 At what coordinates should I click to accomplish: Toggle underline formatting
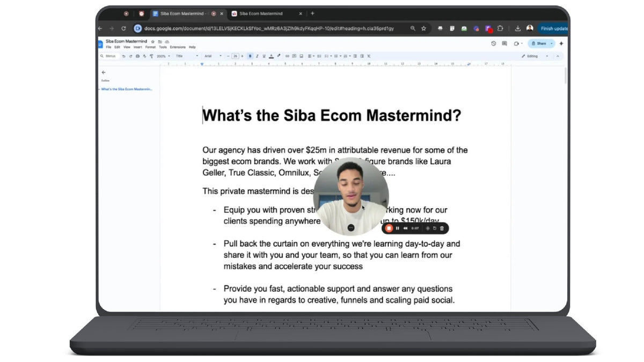click(x=264, y=56)
